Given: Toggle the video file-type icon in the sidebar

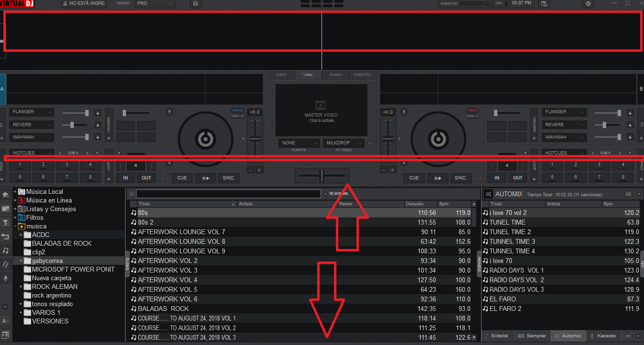Looking at the screenshot, I should click(6, 264).
